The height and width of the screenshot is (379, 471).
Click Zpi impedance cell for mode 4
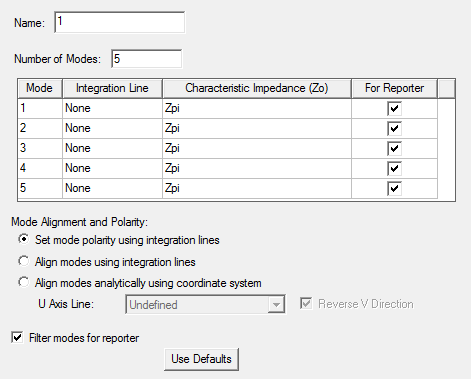pyautogui.click(x=257, y=168)
